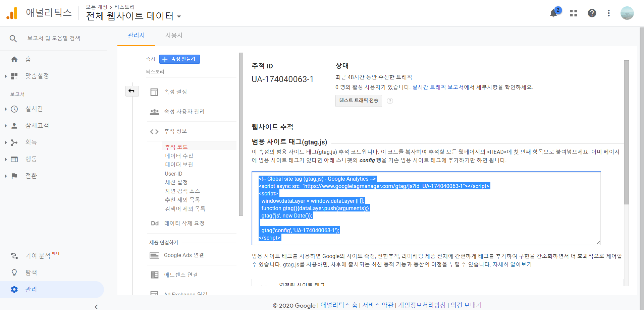Click the UA-174040063-1 tracking ID text
The image size is (644, 310).
282,79
